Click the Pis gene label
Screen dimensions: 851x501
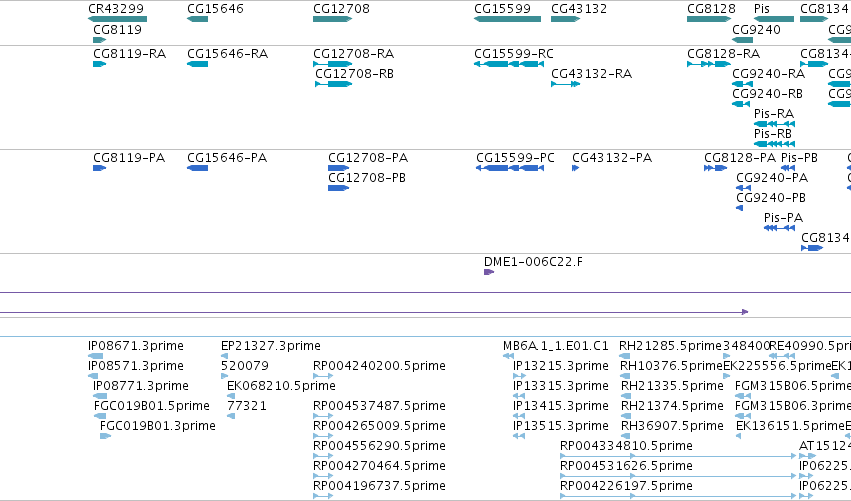[x=762, y=9]
